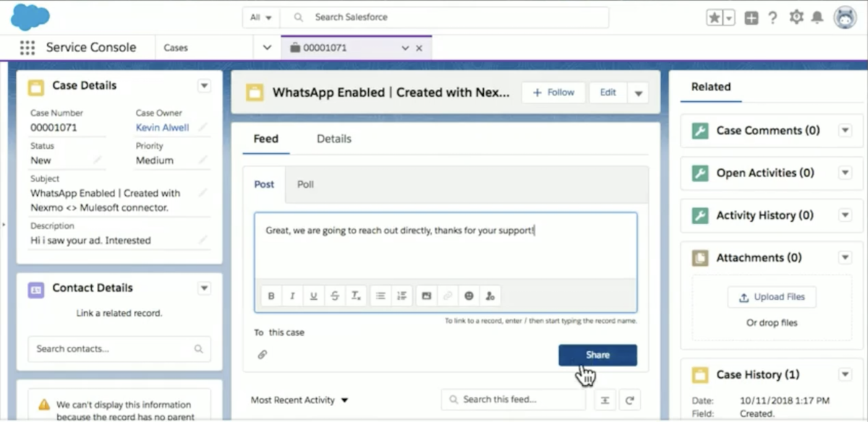Open Kevin Alwell case owner link
Image resolution: width=868 pixels, height=422 pixels.
[x=162, y=127]
